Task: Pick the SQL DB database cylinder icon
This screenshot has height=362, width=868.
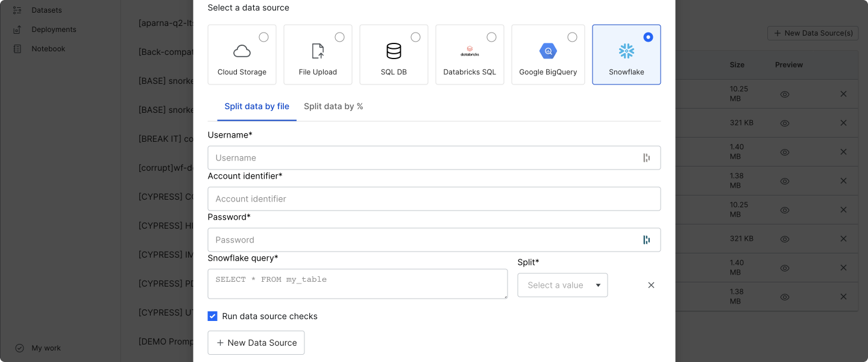Action: (x=394, y=51)
